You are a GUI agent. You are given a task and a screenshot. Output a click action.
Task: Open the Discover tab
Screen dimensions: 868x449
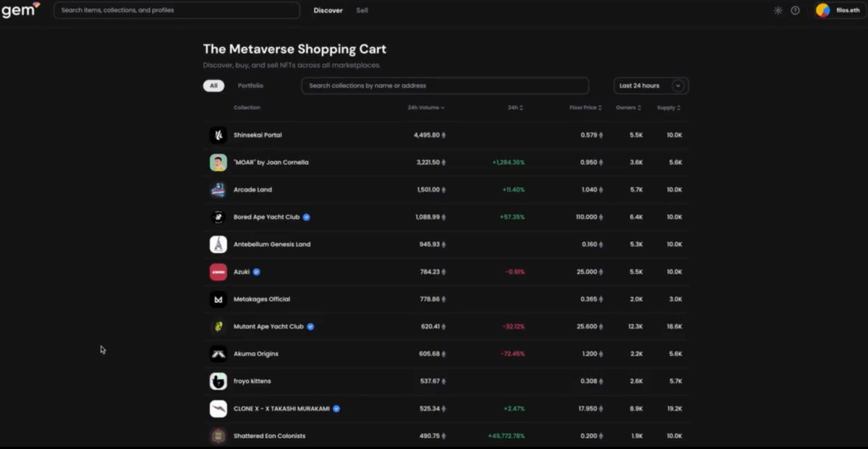[328, 11]
